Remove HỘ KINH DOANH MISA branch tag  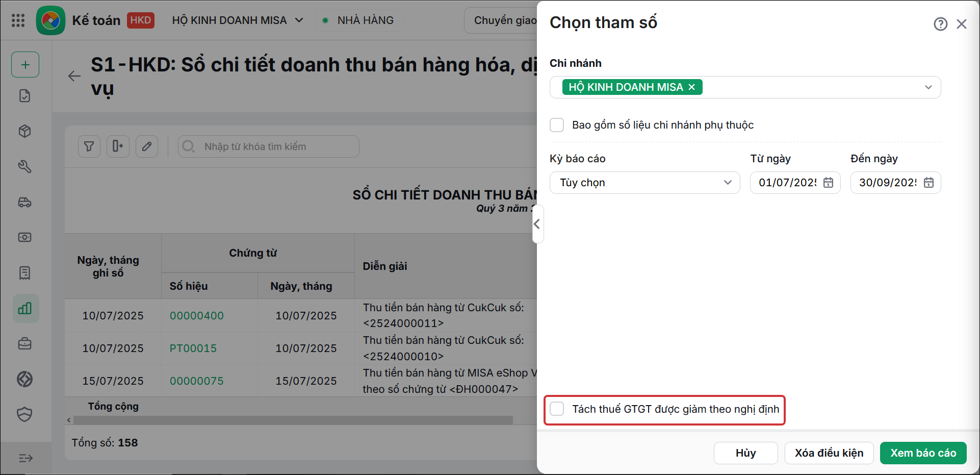pyautogui.click(x=692, y=87)
